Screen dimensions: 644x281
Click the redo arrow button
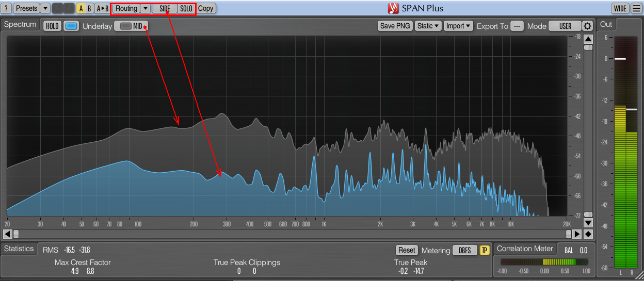coord(68,8)
